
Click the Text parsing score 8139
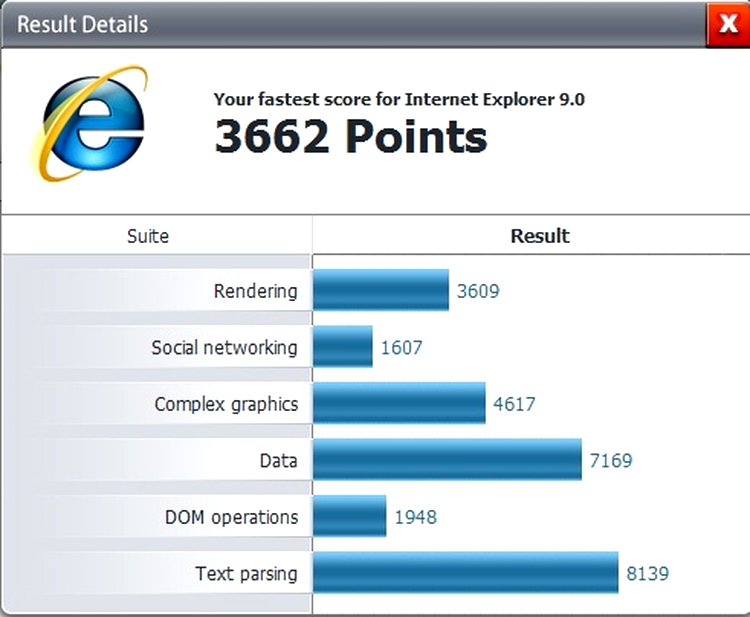[x=648, y=574]
